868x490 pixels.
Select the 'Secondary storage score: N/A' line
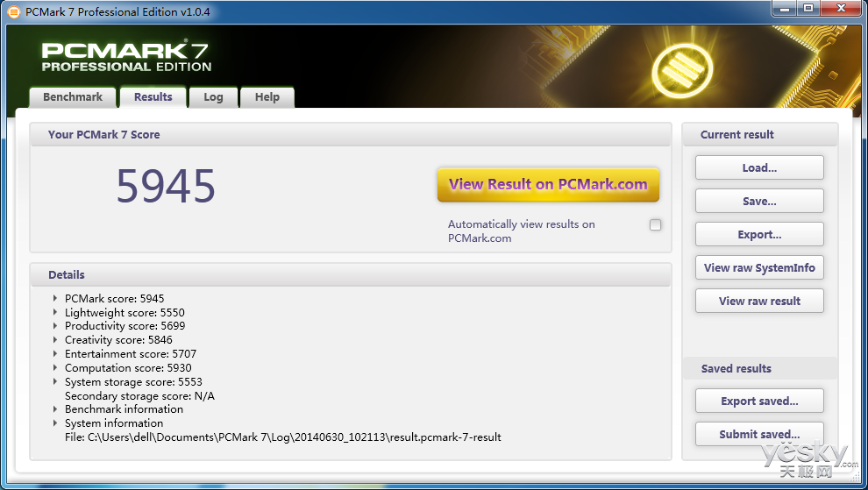(x=139, y=396)
